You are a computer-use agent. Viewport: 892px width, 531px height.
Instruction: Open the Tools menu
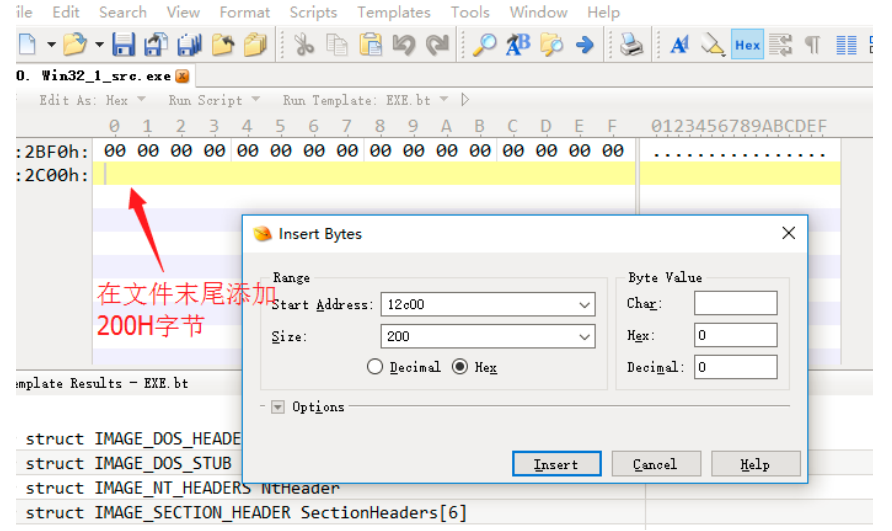tap(470, 12)
